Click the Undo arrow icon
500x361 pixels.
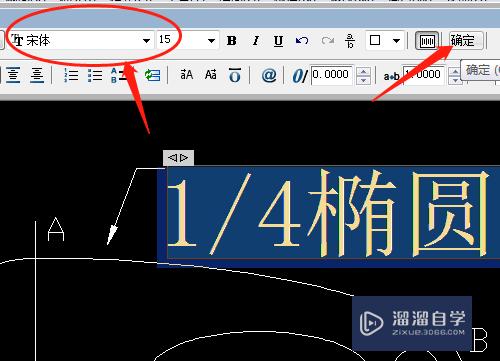(x=302, y=41)
